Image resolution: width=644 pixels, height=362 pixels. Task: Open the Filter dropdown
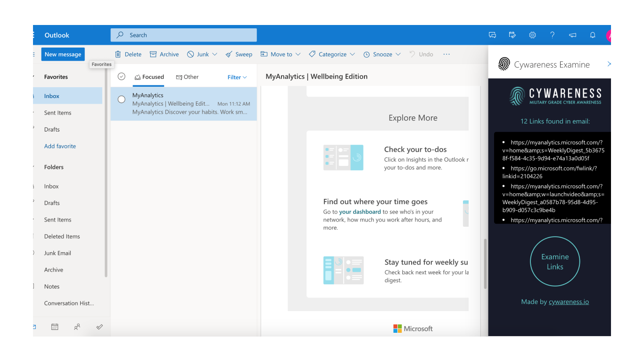coord(237,77)
